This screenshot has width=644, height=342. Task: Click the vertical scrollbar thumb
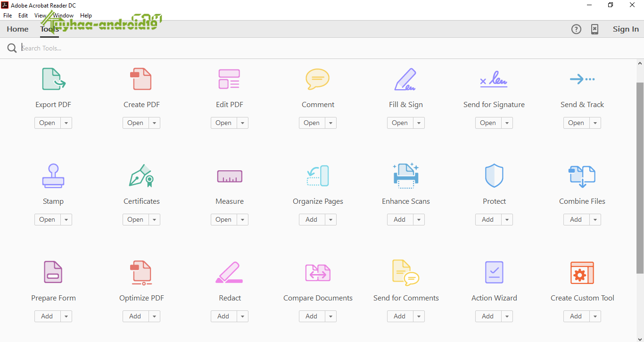pos(640,178)
